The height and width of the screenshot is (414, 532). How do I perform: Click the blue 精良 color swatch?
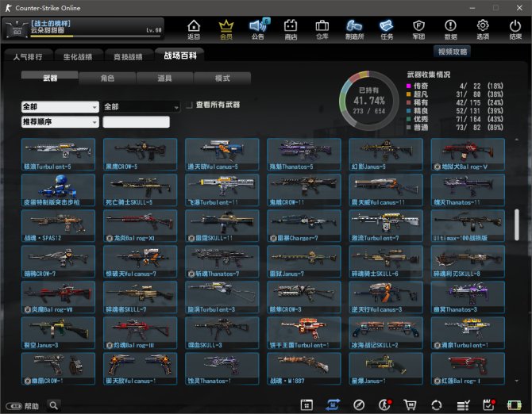[x=409, y=110]
